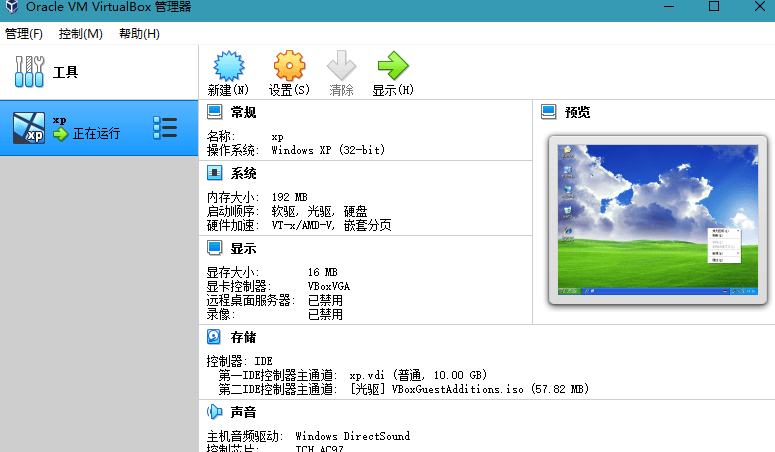
Task: Click the '192 MB' memory value
Action: (290, 197)
